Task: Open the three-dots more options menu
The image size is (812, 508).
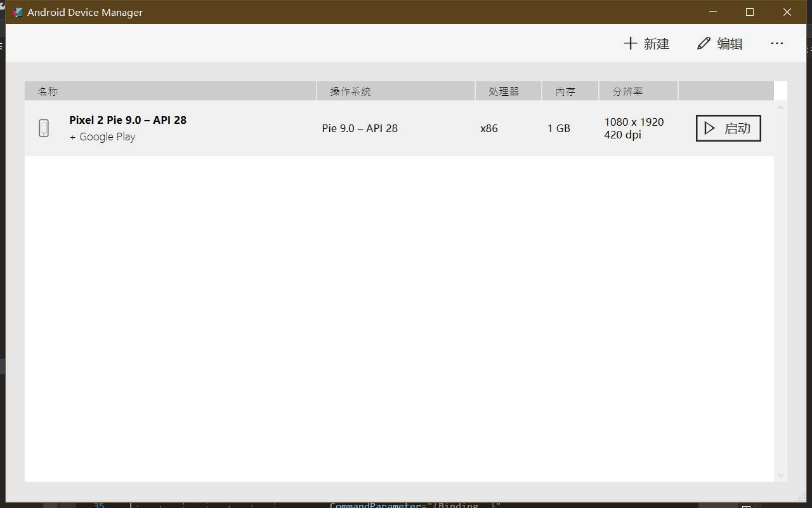Action: coord(777,43)
